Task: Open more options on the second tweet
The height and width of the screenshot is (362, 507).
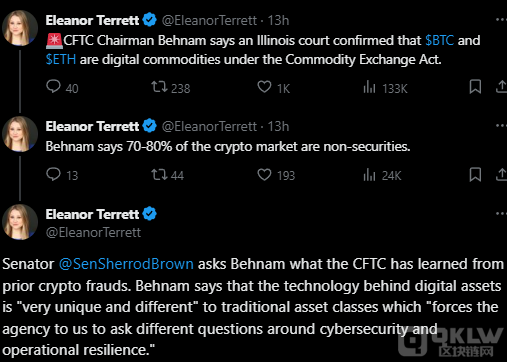Action: click(501, 126)
